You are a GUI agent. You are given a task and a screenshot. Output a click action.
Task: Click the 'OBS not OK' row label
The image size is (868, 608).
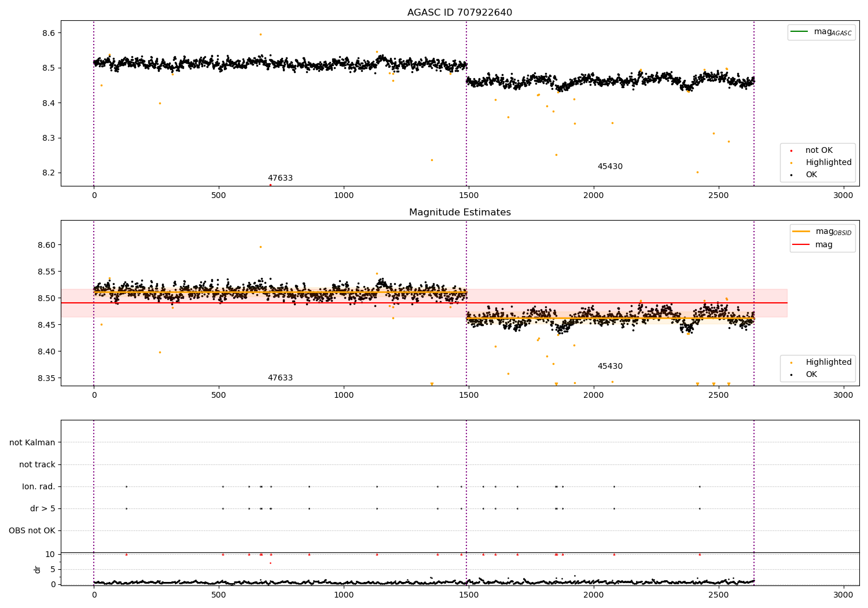click(32, 531)
